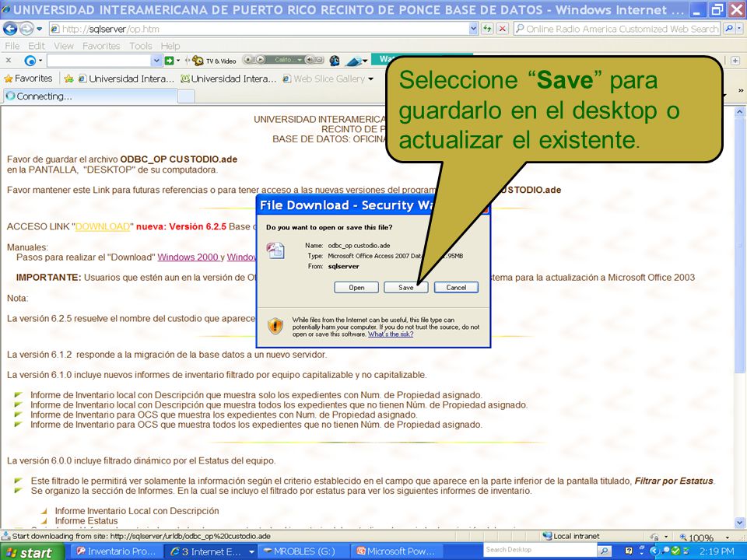Image resolution: width=747 pixels, height=560 pixels.
Task: Click Save in File Download dialog
Action: [406, 287]
